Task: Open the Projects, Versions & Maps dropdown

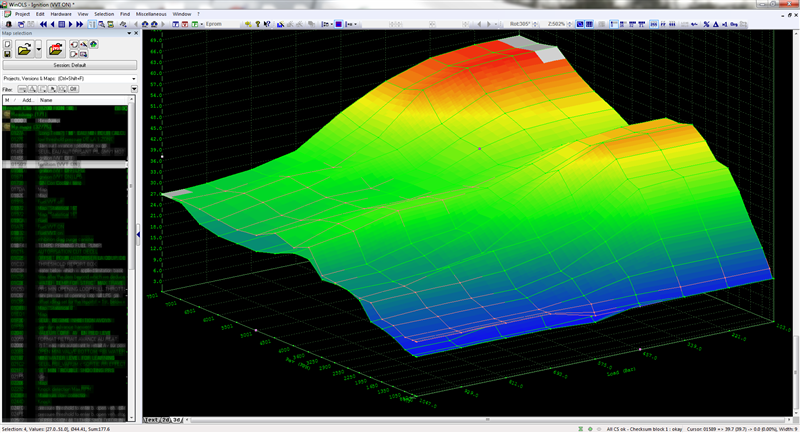Action: (x=69, y=78)
